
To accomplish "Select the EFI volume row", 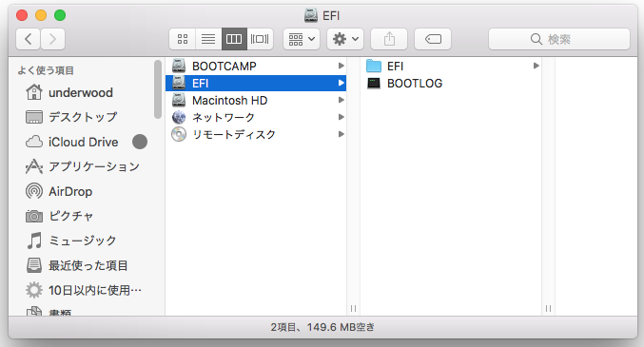I will pos(256,83).
